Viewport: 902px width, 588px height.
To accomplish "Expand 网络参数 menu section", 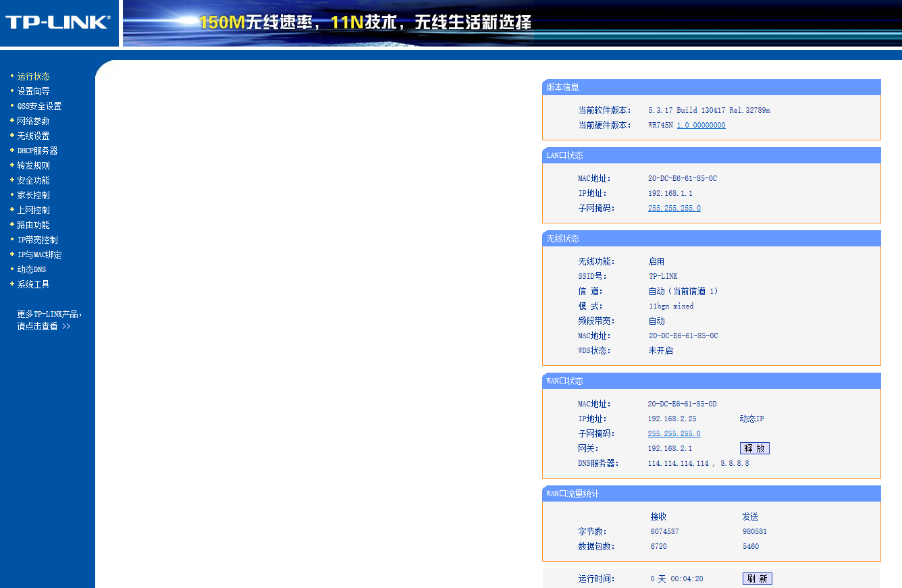I will point(34,121).
